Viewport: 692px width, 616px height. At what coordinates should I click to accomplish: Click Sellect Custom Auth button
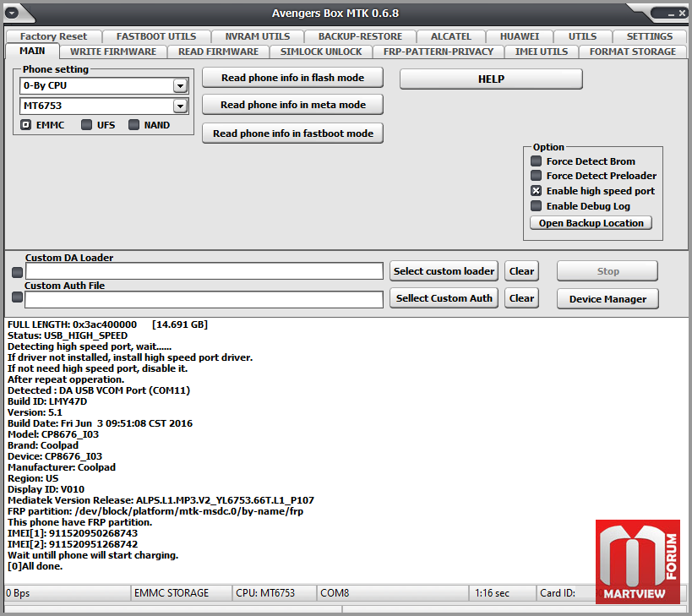click(444, 297)
